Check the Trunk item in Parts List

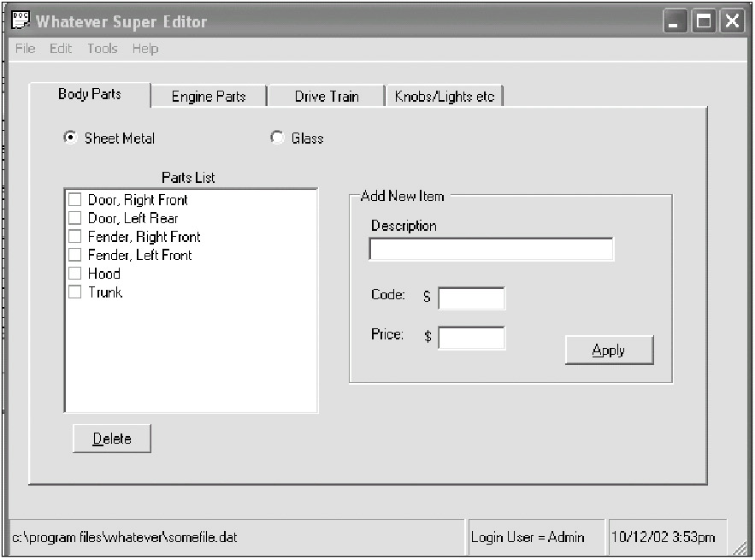point(75,292)
